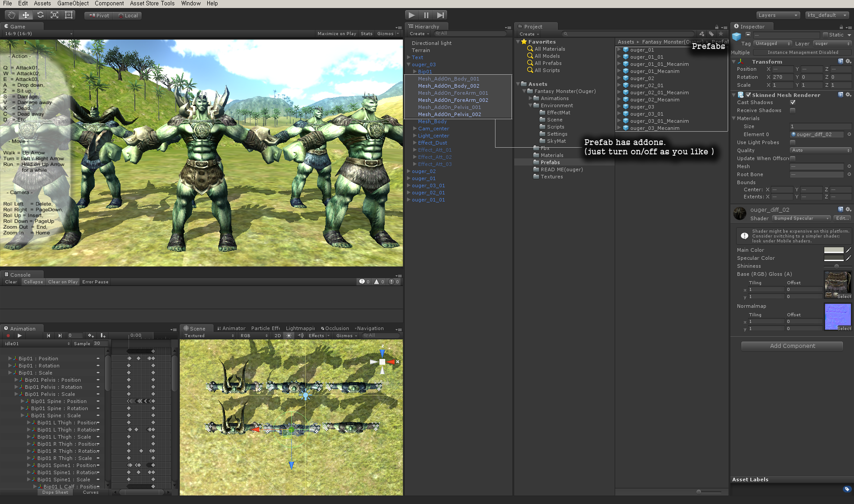Viewport: 854px width, 504px height.
Task: Click the Main Color eyedropper icon
Action: 848,250
